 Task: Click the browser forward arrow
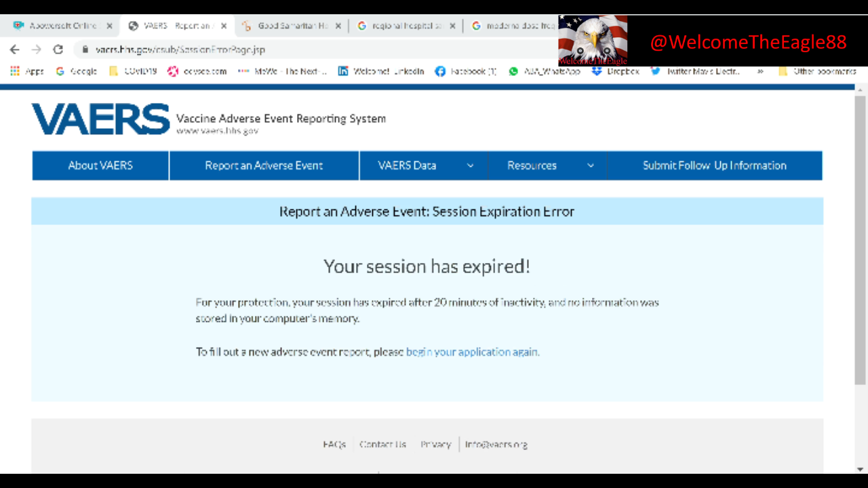point(36,49)
